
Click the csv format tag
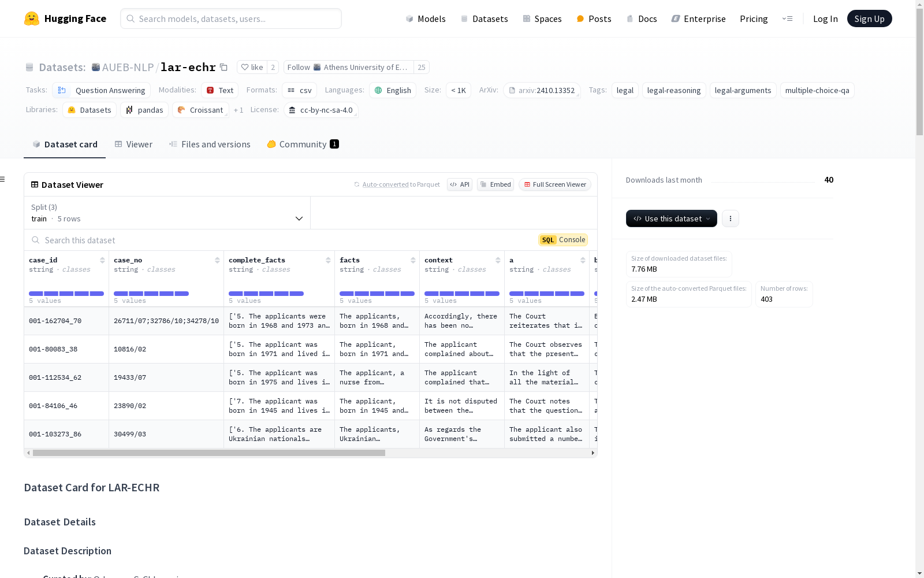(299, 90)
